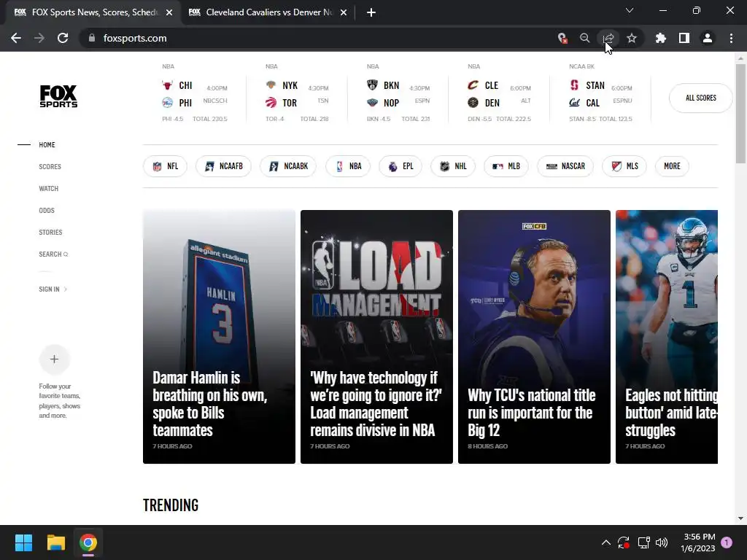
Task: Click the Chrome icon on the taskbar
Action: pyautogui.click(x=88, y=542)
